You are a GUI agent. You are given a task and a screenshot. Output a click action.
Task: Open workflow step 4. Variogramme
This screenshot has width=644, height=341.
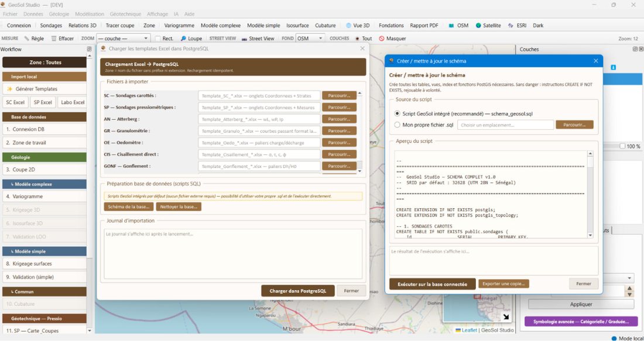pos(44,197)
